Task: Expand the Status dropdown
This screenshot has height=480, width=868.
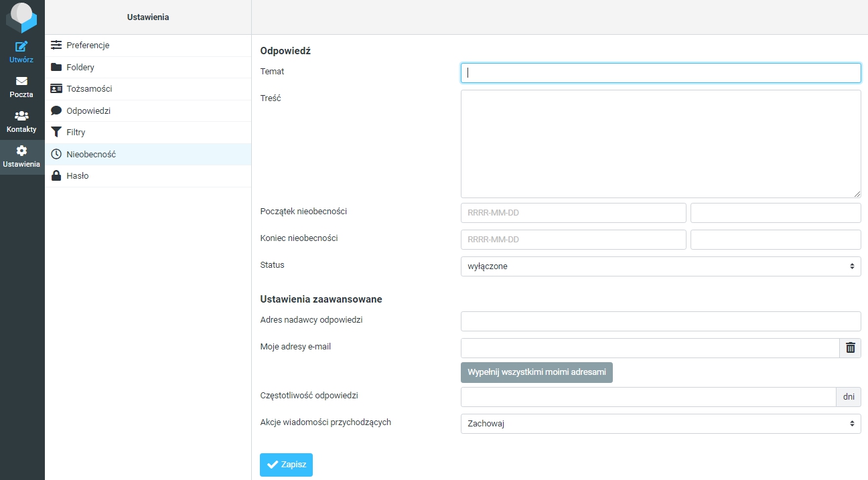Action: tap(660, 266)
